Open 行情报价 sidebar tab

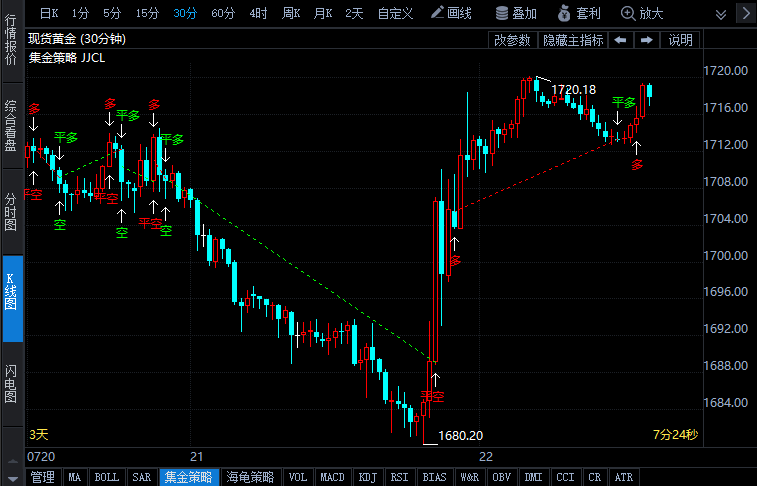(x=11, y=41)
